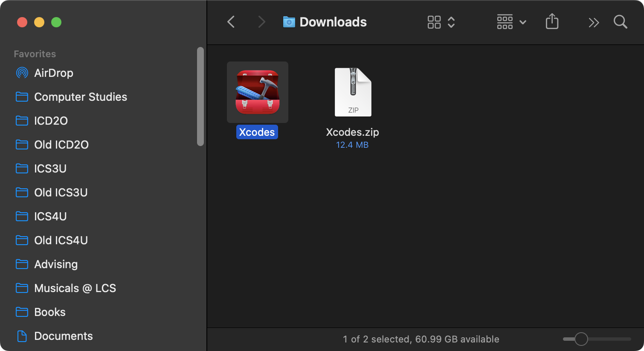Screen dimensions: 644x351
Task: Open the Books folder in sidebar
Action: click(49, 312)
